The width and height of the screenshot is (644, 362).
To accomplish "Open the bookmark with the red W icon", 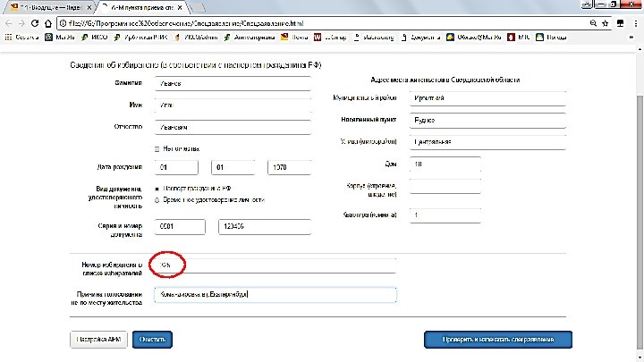I will (x=330, y=38).
